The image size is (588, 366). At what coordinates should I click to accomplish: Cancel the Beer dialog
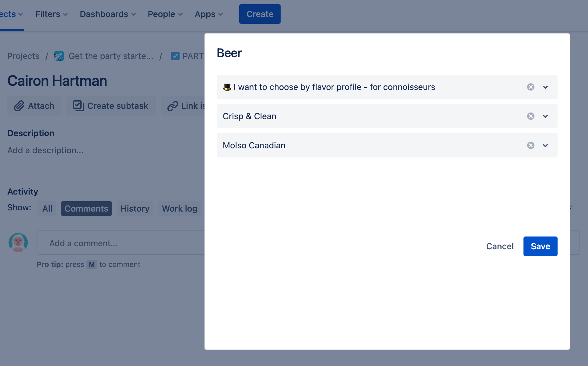click(x=500, y=246)
